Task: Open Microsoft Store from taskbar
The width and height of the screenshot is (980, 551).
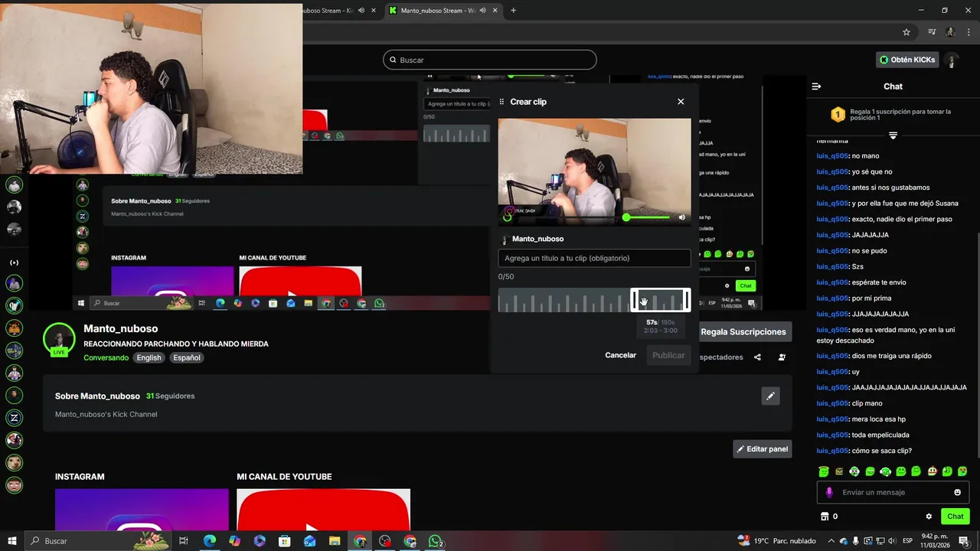Action: [284, 541]
